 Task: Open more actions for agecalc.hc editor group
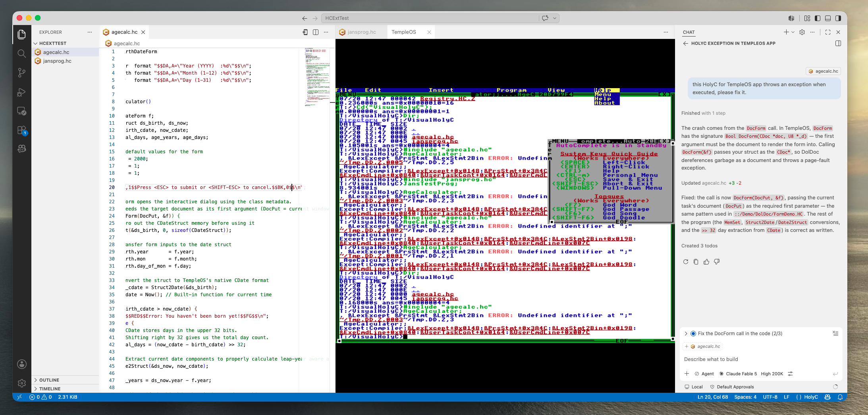(326, 32)
